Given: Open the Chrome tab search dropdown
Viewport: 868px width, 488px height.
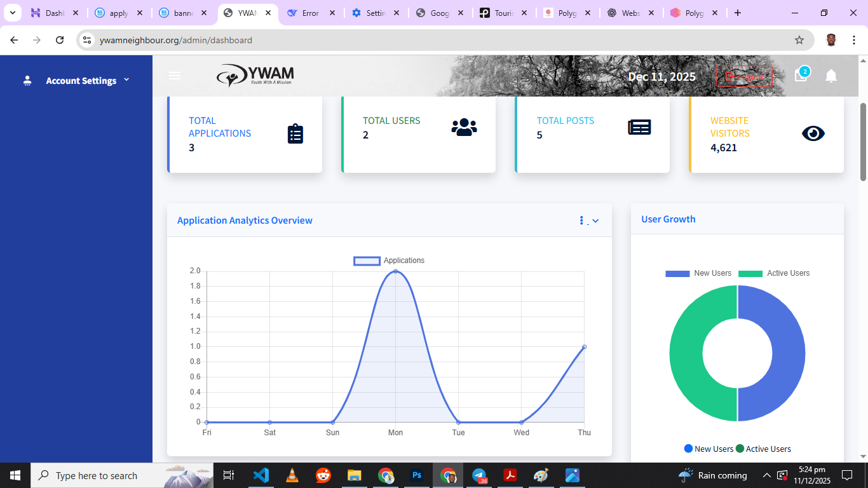Looking at the screenshot, I should point(12,13).
